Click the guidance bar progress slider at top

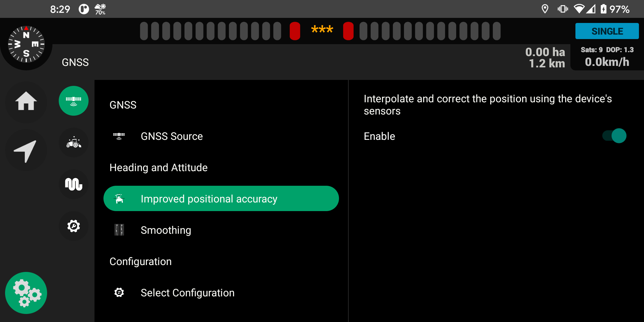point(322,31)
